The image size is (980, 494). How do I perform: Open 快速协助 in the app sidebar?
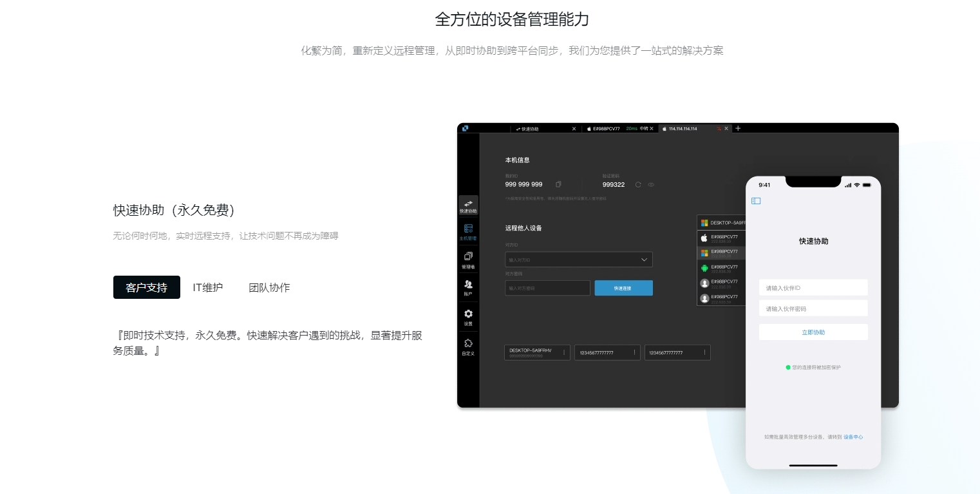[468, 206]
